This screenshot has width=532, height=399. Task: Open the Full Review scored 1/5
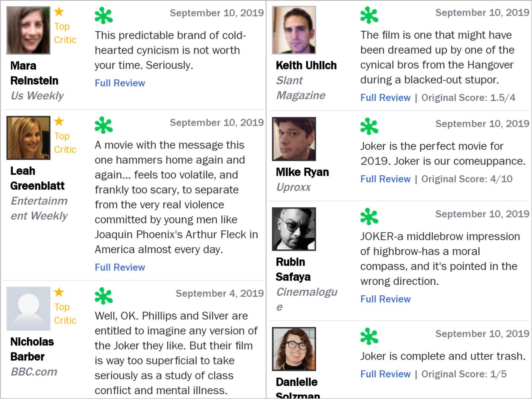[386, 374]
